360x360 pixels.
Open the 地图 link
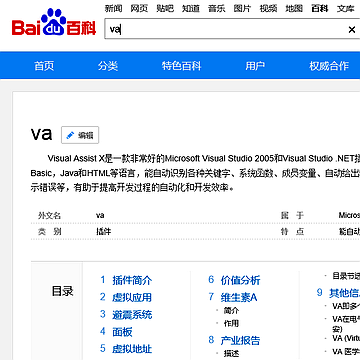pyautogui.click(x=294, y=9)
